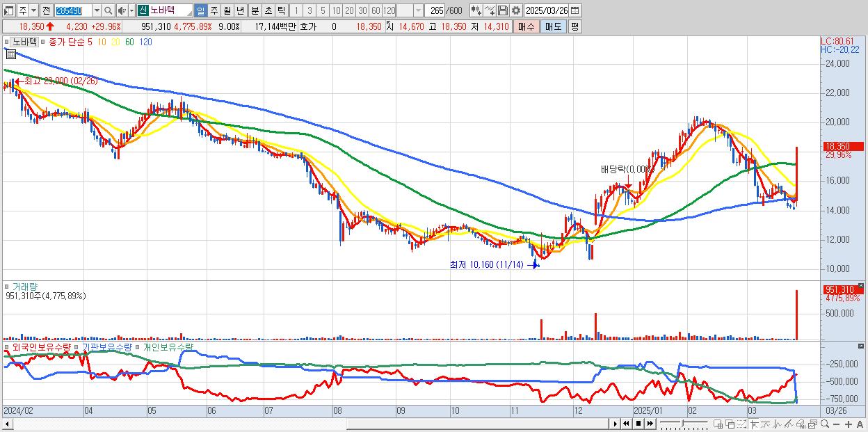Click the crosshair cursor tool icon
The width and height of the screenshot is (868, 432).
(x=755, y=424)
